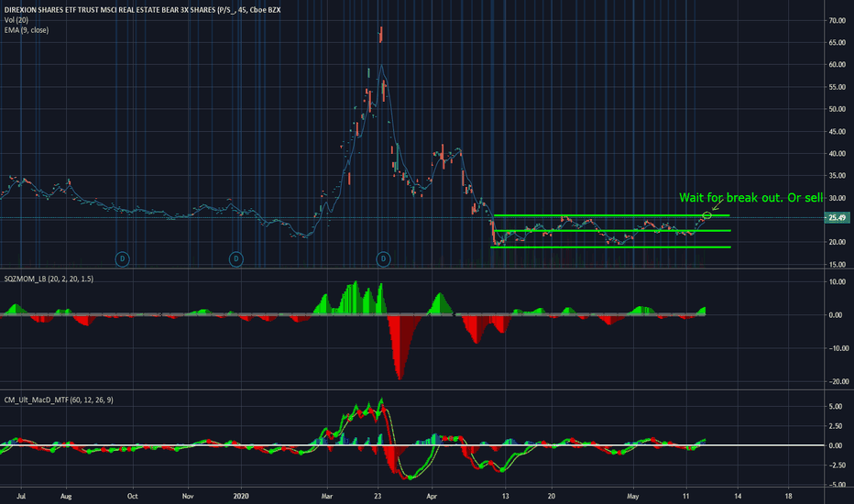The image size is (854, 504).
Task: Click the 40.00 price axis label
Action: coord(838,154)
